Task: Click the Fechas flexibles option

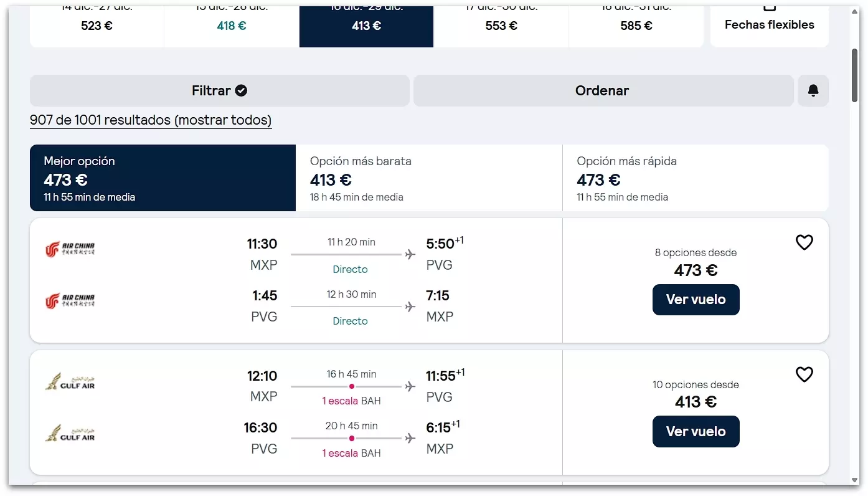Action: pos(769,25)
